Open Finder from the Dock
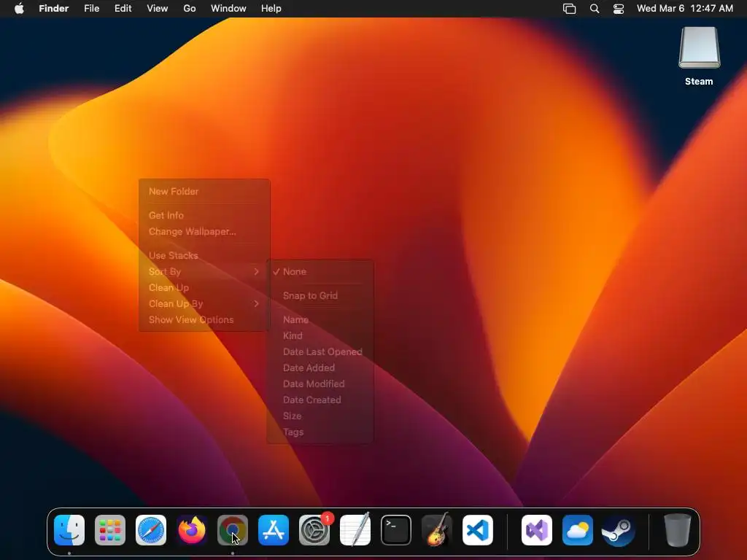Image resolution: width=747 pixels, height=560 pixels. click(x=69, y=530)
